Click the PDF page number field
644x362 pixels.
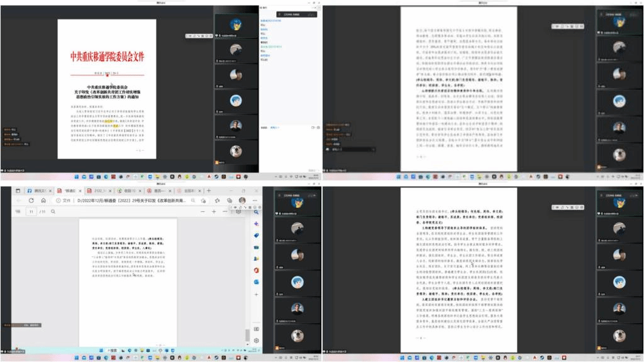coord(31,212)
